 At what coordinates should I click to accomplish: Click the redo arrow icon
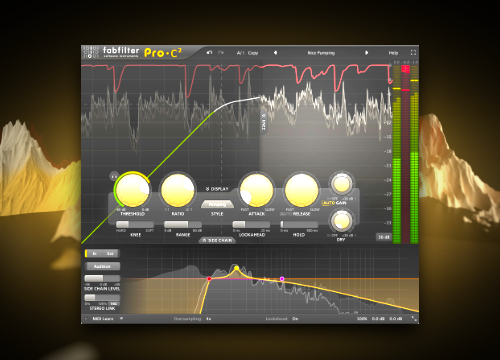[x=221, y=53]
